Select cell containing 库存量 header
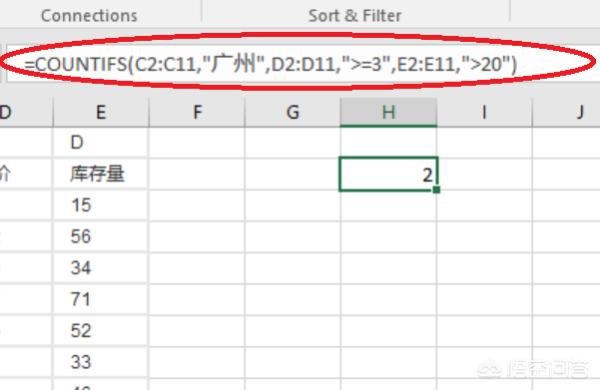 pyautogui.click(x=101, y=174)
